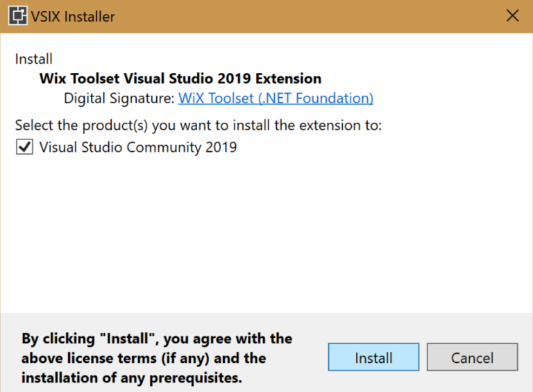Image resolution: width=533 pixels, height=392 pixels.
Task: Click the 'Select the product(s)' instruction text
Action: point(198,126)
